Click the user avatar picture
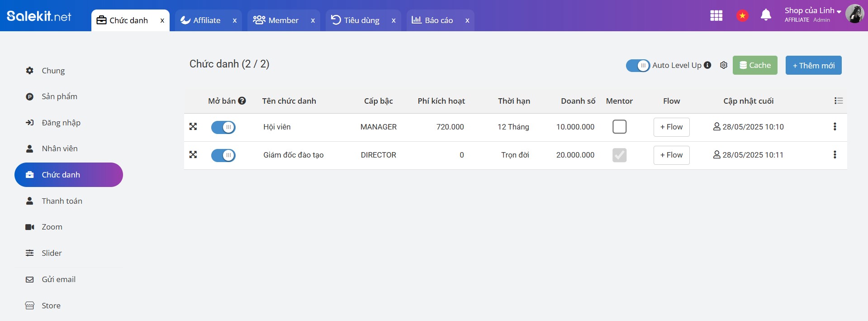The height and width of the screenshot is (321, 868). click(854, 14)
